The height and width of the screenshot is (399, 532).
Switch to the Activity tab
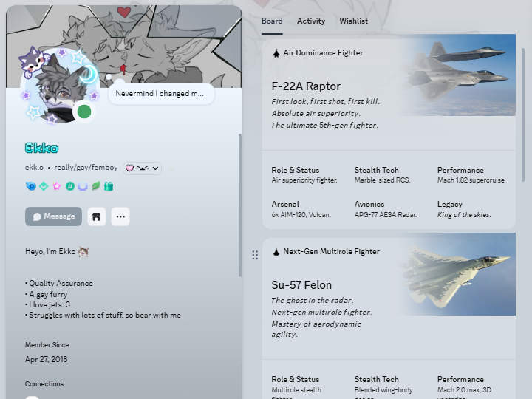(311, 21)
